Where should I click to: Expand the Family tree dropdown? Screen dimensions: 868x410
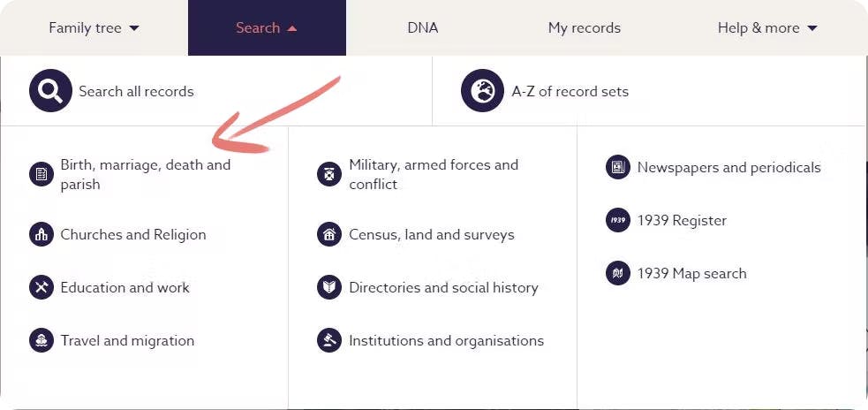(94, 28)
